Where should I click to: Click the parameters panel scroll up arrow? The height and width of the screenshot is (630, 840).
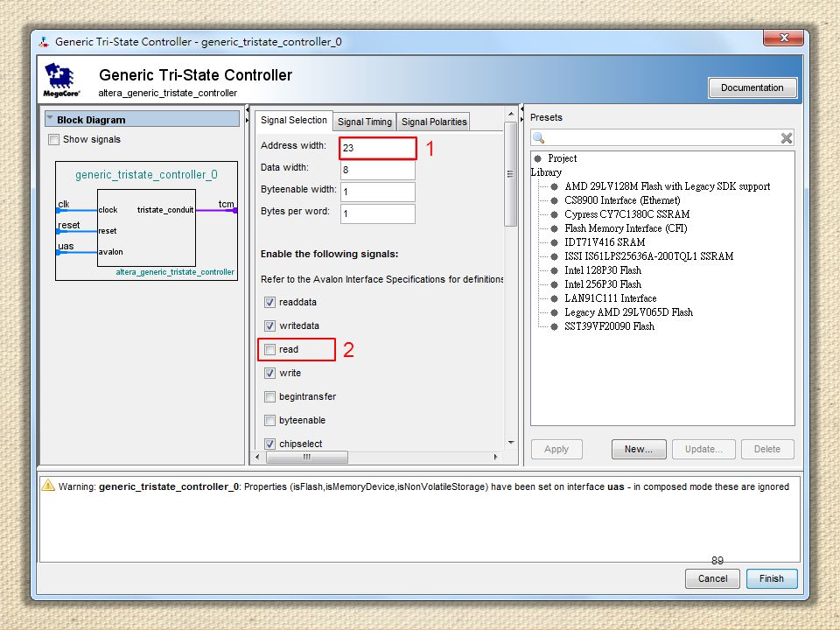[x=510, y=114]
